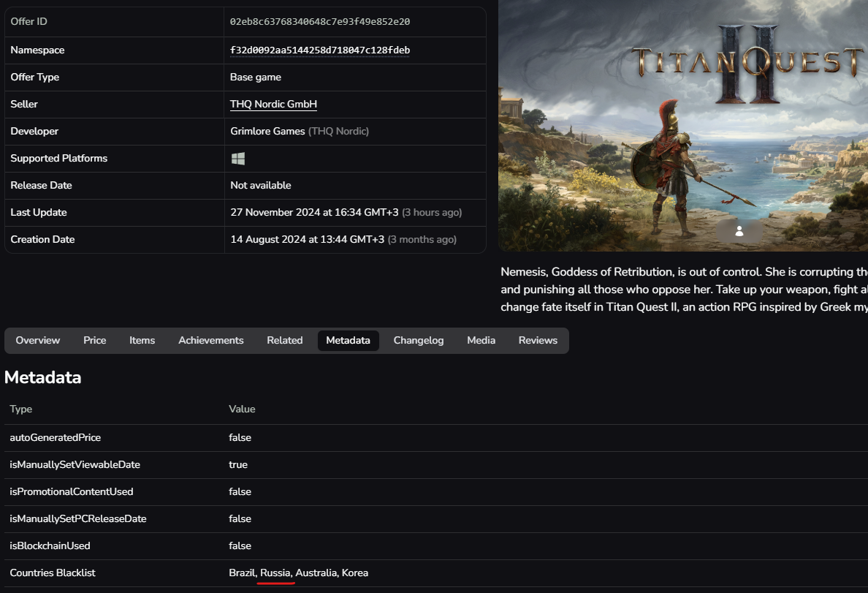Click the user icon on the game image

pyautogui.click(x=739, y=231)
